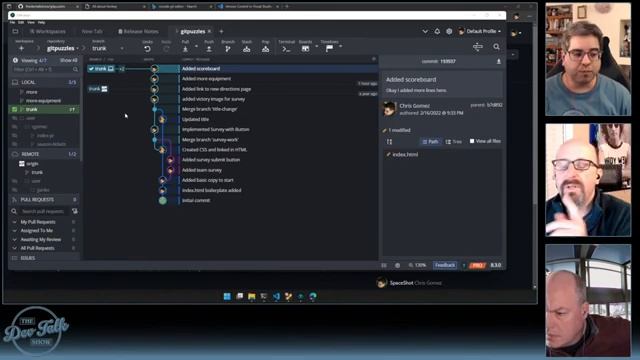Collapse the My Pull Requests section
This screenshot has height=360, width=640.
15,222
